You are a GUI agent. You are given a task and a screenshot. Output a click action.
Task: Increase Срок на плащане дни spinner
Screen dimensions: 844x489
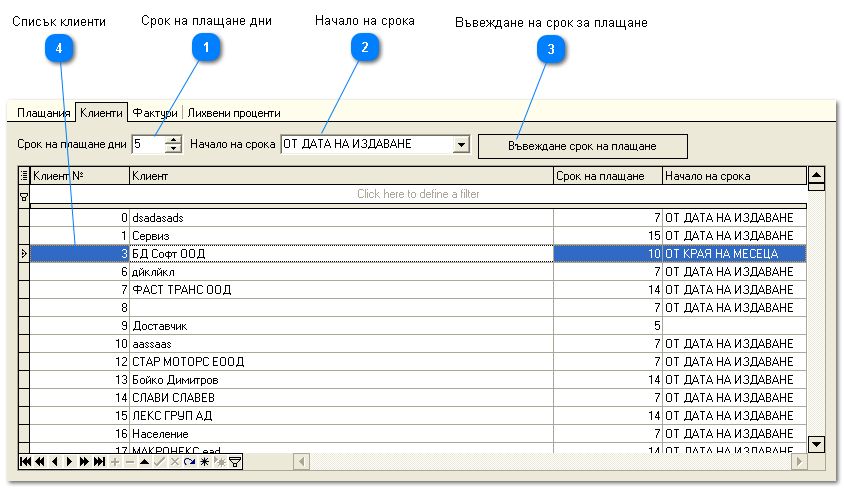tap(173, 140)
